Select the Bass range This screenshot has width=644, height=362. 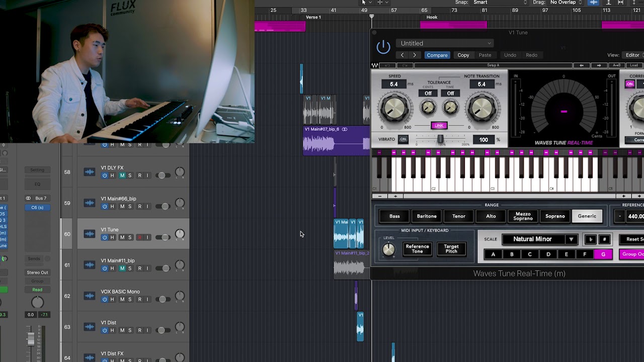[x=394, y=216]
